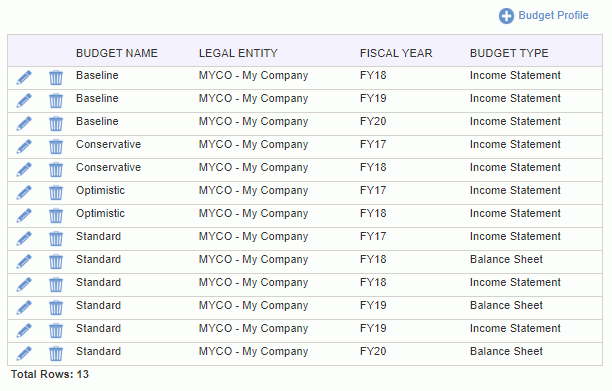Click the plus icon beside Budget Profile

(506, 16)
